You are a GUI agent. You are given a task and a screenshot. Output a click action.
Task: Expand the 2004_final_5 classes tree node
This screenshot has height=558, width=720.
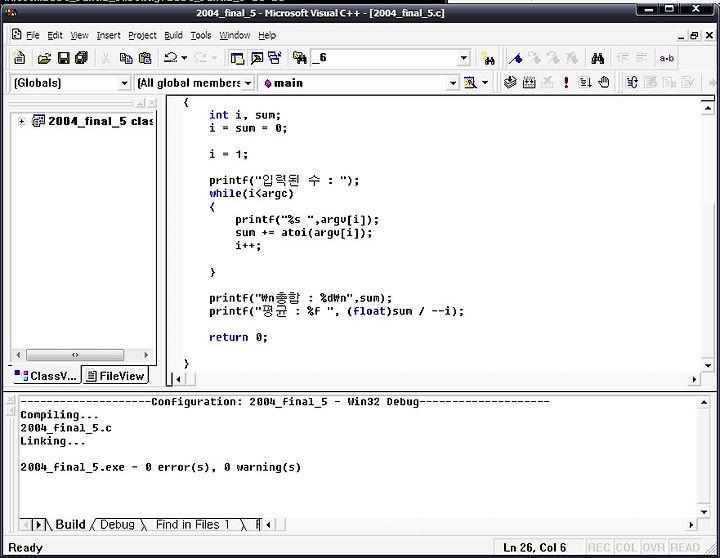pos(21,121)
